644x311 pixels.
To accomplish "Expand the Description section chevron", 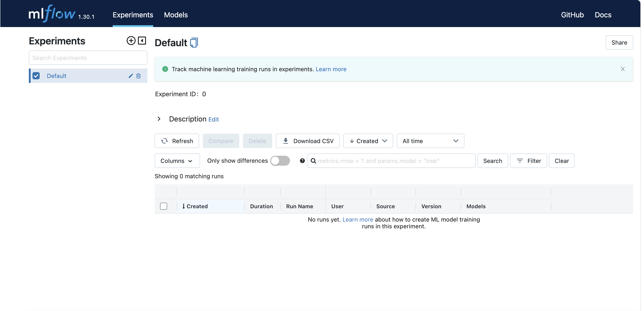I will pos(159,119).
